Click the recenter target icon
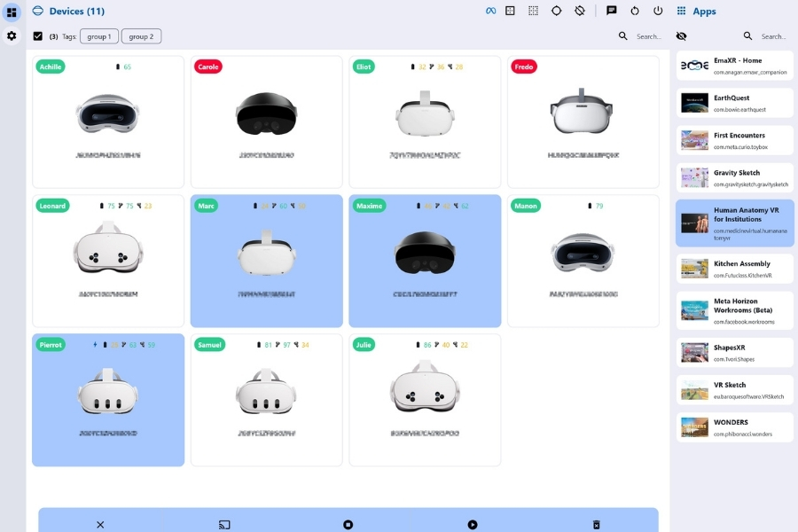The width and height of the screenshot is (798, 532). click(556, 11)
